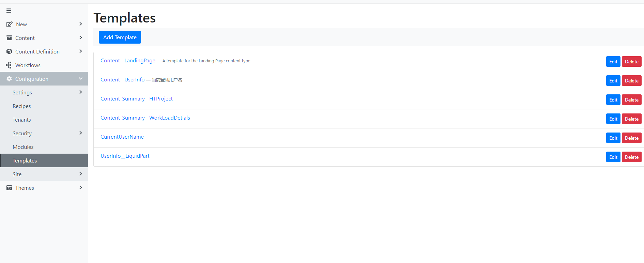Viewport: 644px width, 263px height.
Task: Open the Content__LandingPage template link
Action: pos(128,61)
